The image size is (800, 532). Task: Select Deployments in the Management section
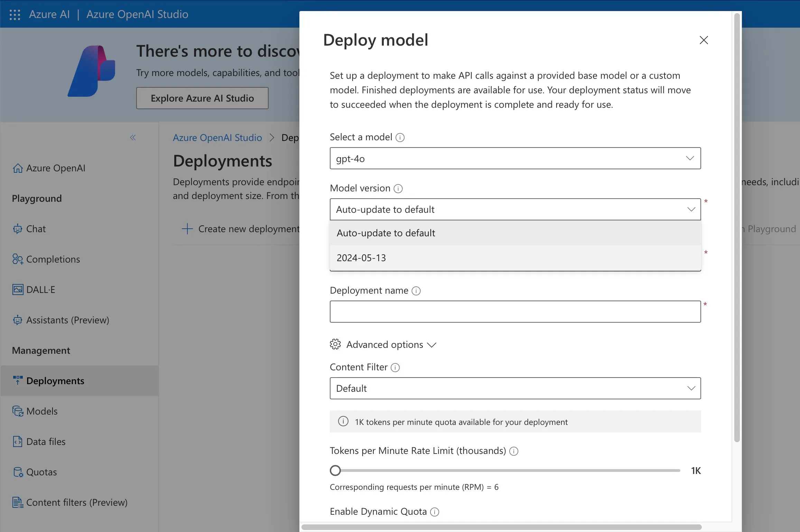coord(56,381)
